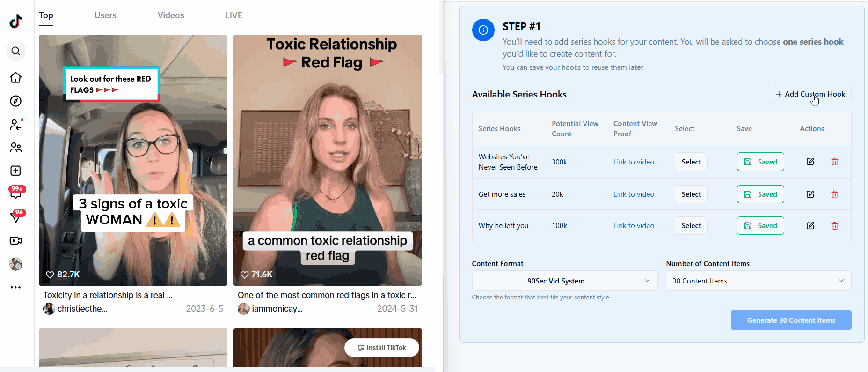Expand the Content Format dropdown

564,281
